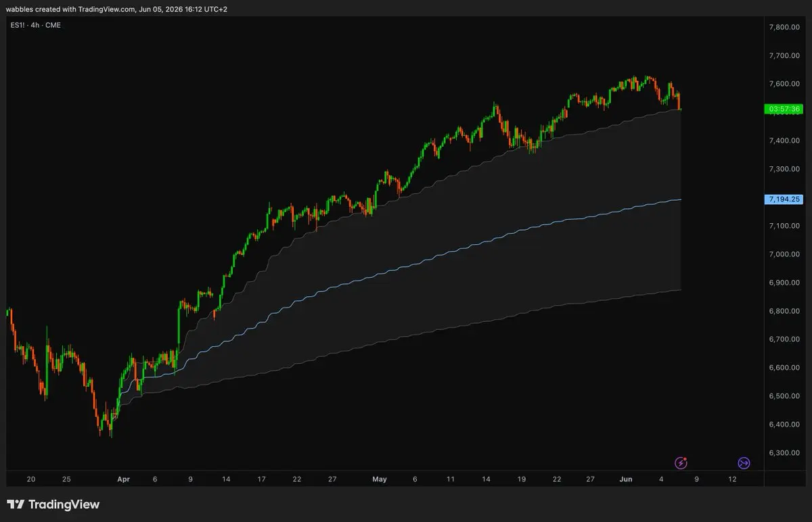The width and height of the screenshot is (812, 522).
Task: Click the 7,300.00 price axis label
Action: (x=785, y=169)
